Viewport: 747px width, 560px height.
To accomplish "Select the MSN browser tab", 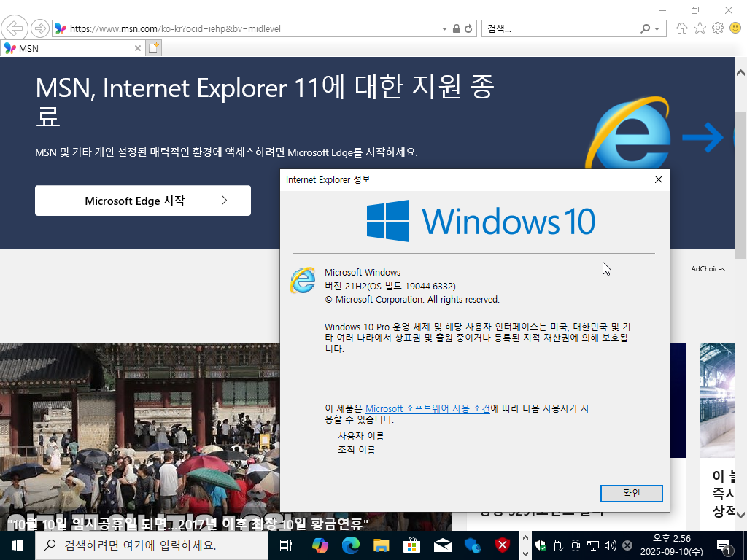I will 71,48.
